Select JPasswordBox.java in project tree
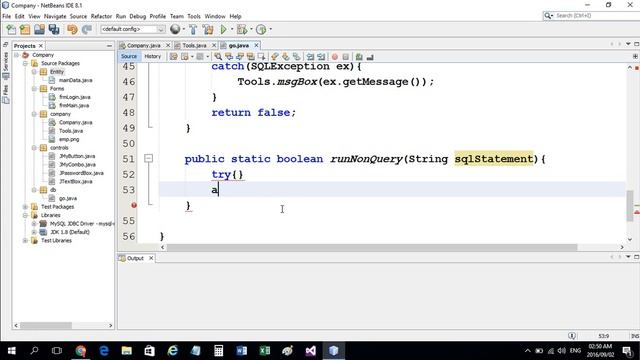 click(81, 173)
